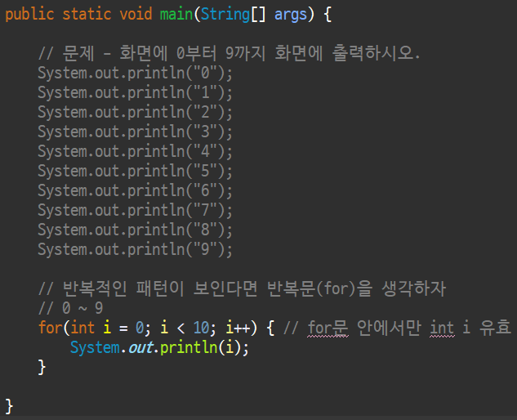This screenshot has width=517, height=420.
Task: Click the comment starting with '// 문제'
Action: [230, 53]
